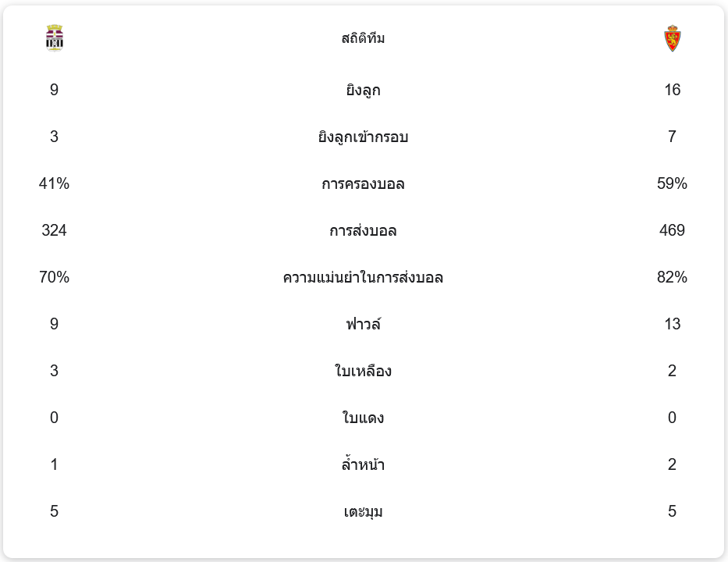Viewport: 728px width, 562px height.
Task: Click the red-and-yellow away team crest
Action: point(672,38)
